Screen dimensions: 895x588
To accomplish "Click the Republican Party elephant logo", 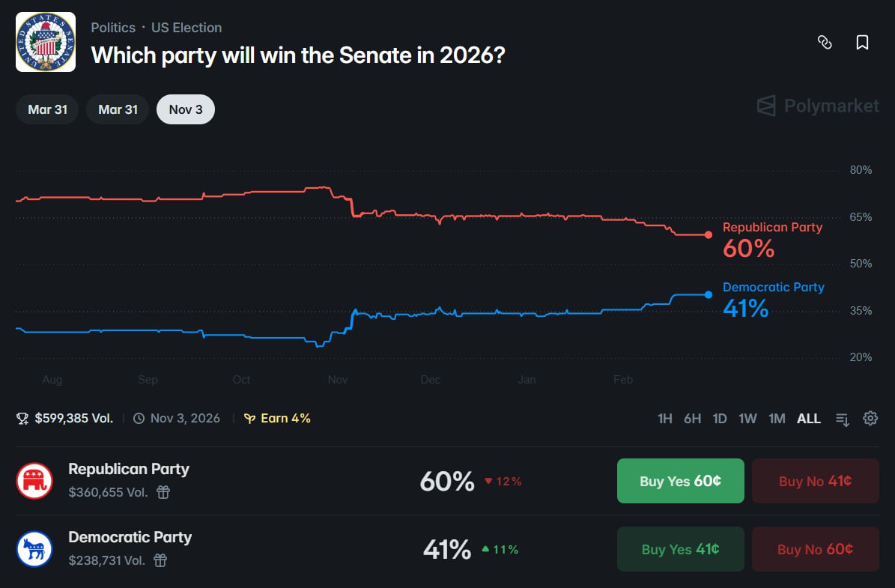I will 34,480.
